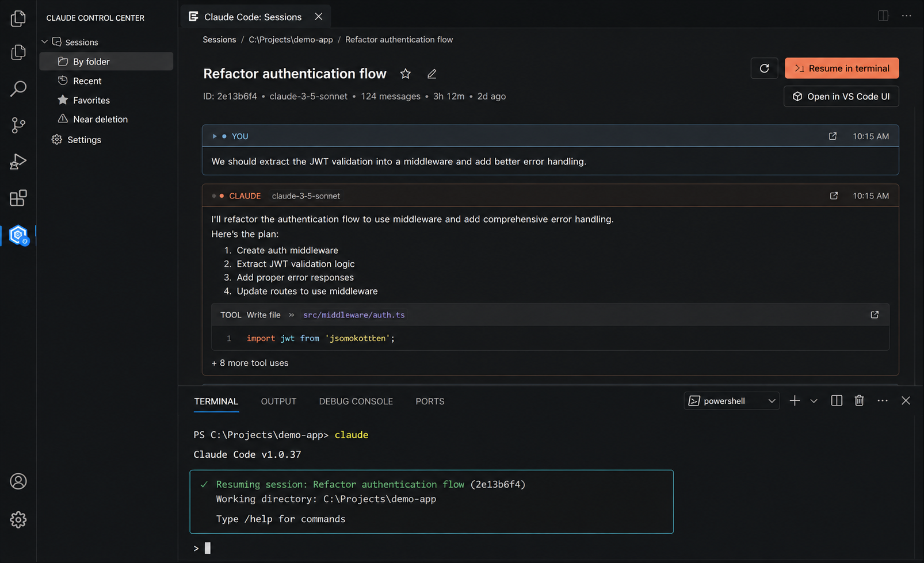The height and width of the screenshot is (563, 924).
Task: Click Refactor authentication flow page heading
Action: [295, 74]
